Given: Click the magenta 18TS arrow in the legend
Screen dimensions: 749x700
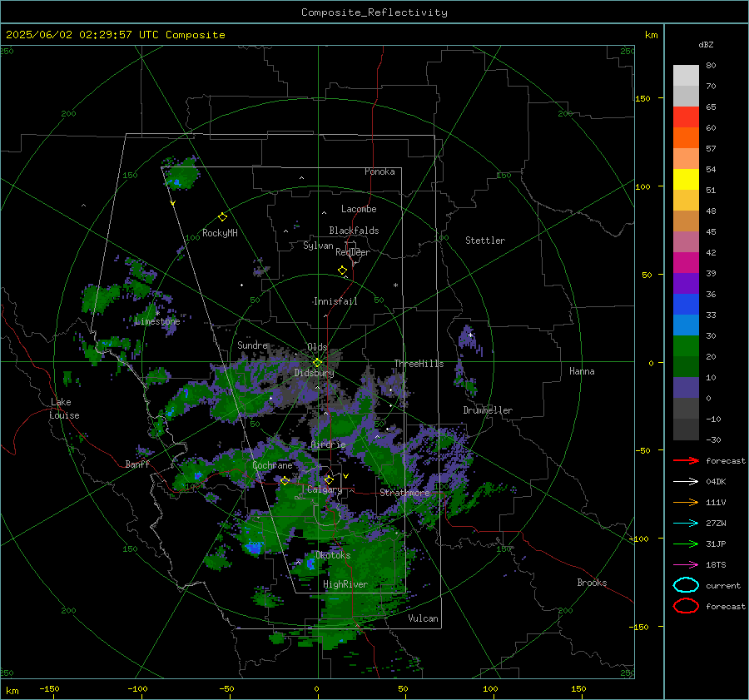Looking at the screenshot, I should coord(686,565).
